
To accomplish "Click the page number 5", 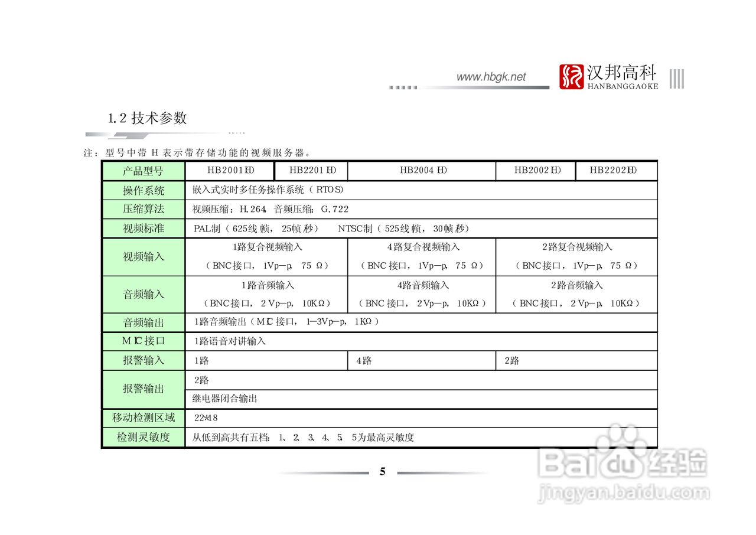I will (x=381, y=472).
